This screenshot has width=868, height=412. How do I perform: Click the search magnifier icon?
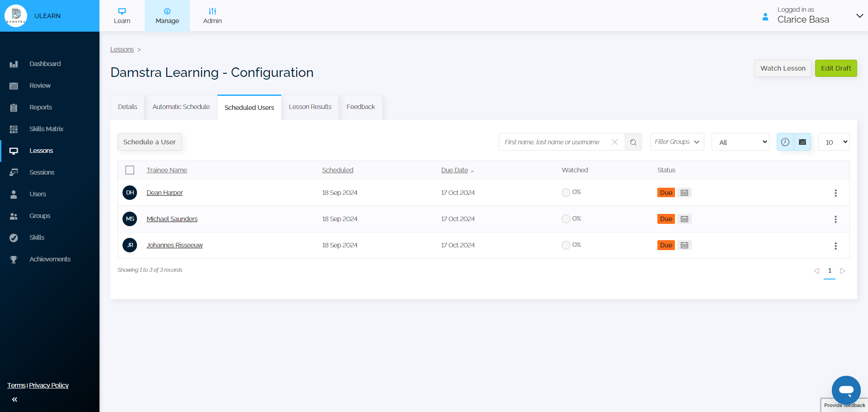tap(633, 142)
